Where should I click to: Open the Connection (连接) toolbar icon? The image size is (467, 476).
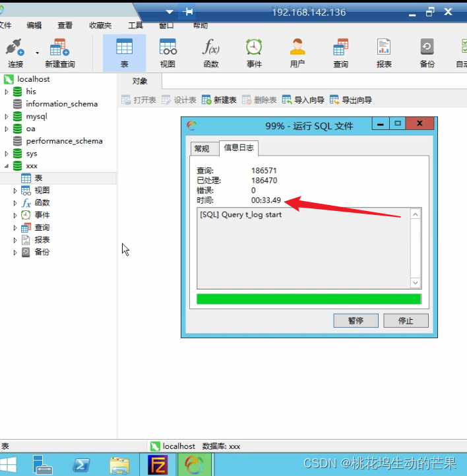(15, 53)
